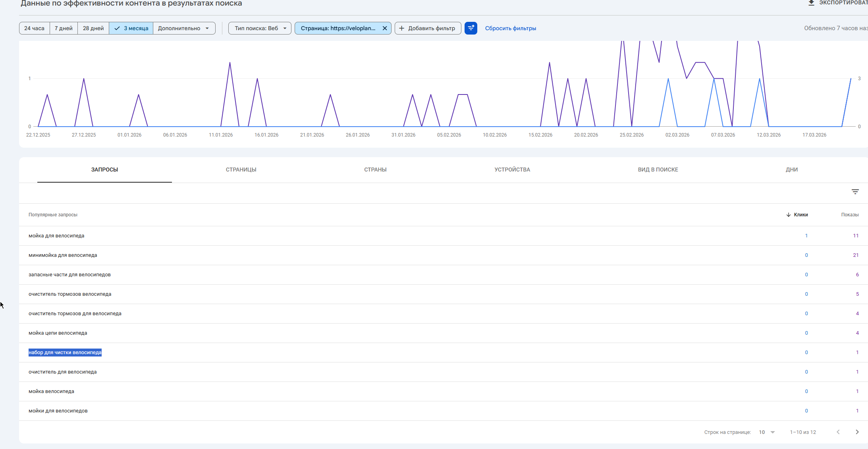Open the Тип поиска: Веб dropdown
This screenshot has width=868, height=449.
(x=260, y=28)
